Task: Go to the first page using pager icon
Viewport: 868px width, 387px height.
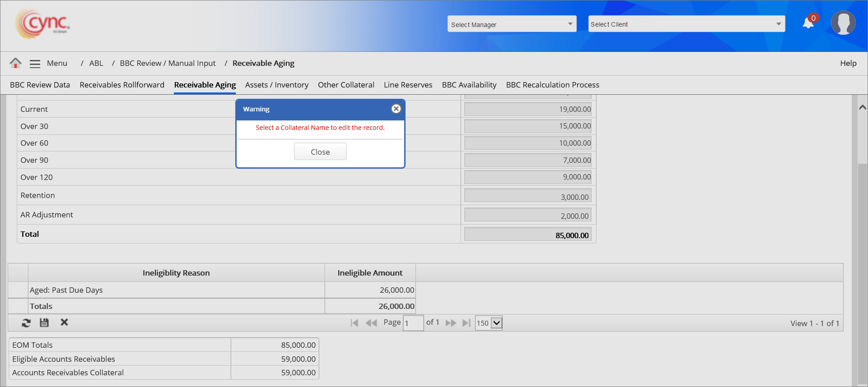Action: point(355,323)
